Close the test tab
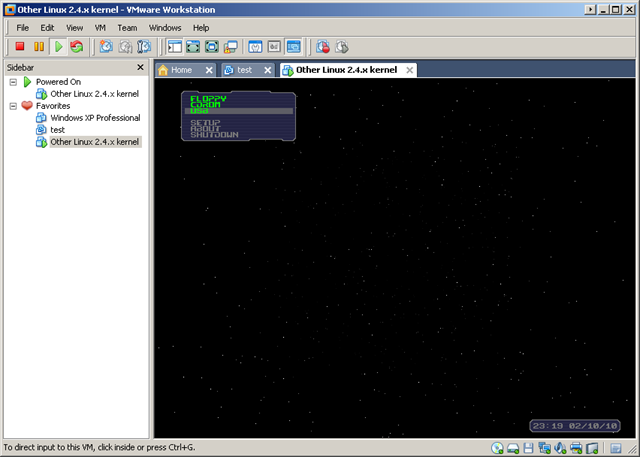Viewport: 640px width, 457px height. point(271,70)
